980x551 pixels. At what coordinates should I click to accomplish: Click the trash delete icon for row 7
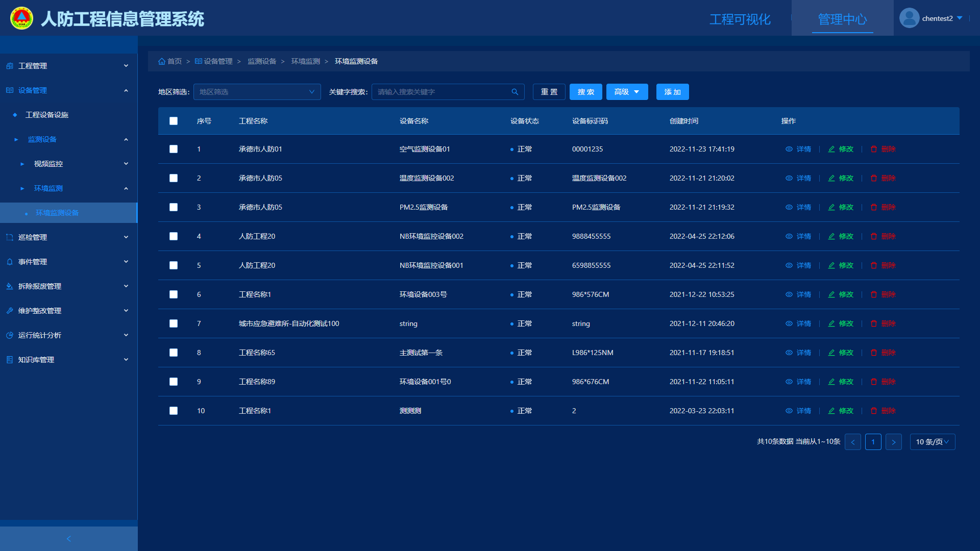click(874, 323)
